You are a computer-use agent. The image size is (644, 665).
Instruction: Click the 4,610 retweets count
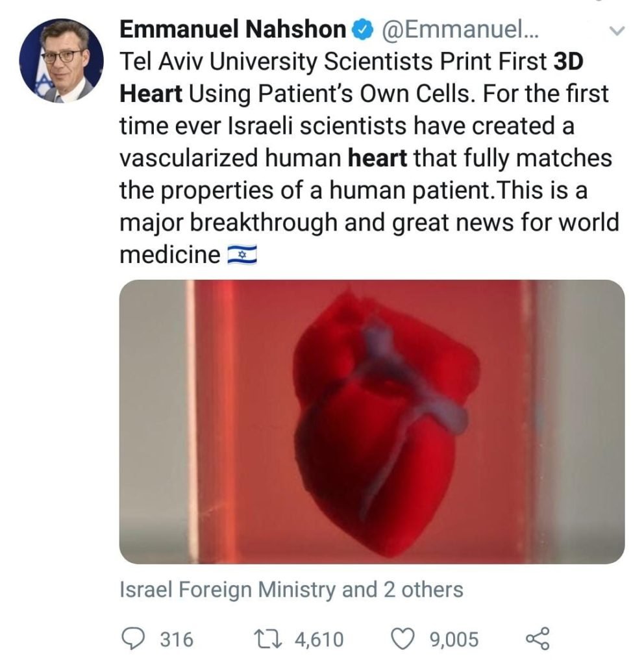(x=319, y=640)
